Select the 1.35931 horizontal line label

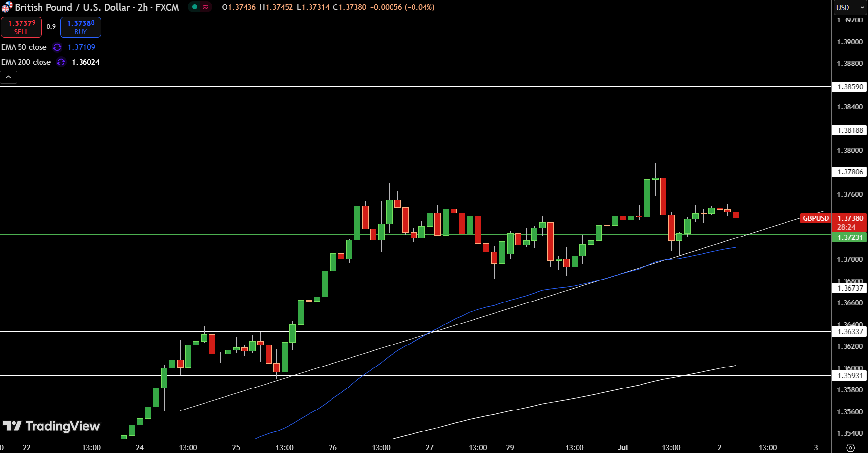pos(850,376)
